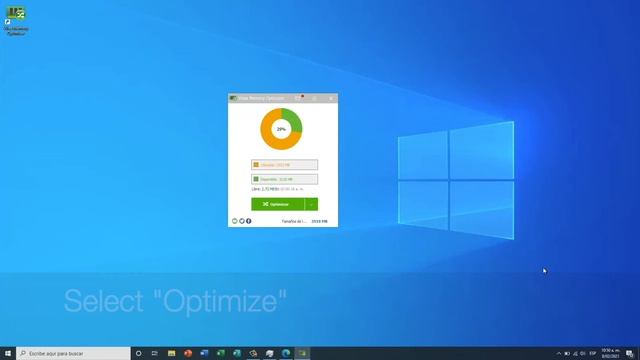Click the green swatch in the available memory row
The width and height of the screenshot is (640, 360).
point(256,179)
